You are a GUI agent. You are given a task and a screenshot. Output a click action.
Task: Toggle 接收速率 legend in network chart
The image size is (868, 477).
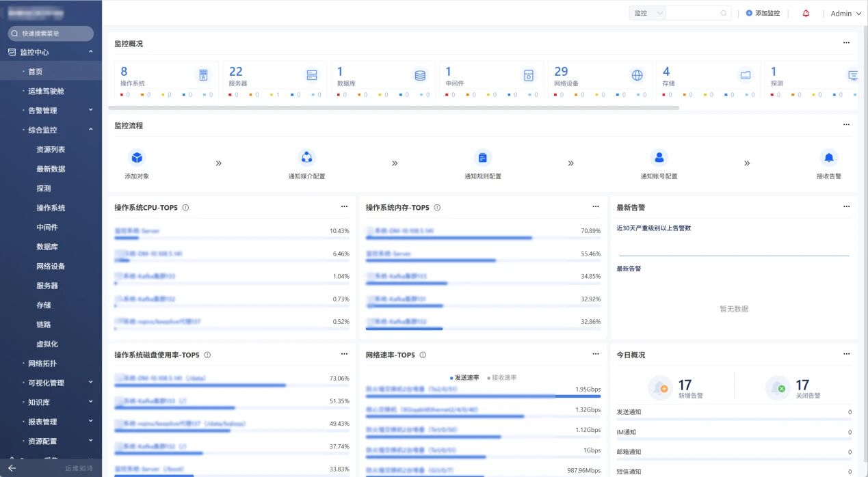[502, 377]
